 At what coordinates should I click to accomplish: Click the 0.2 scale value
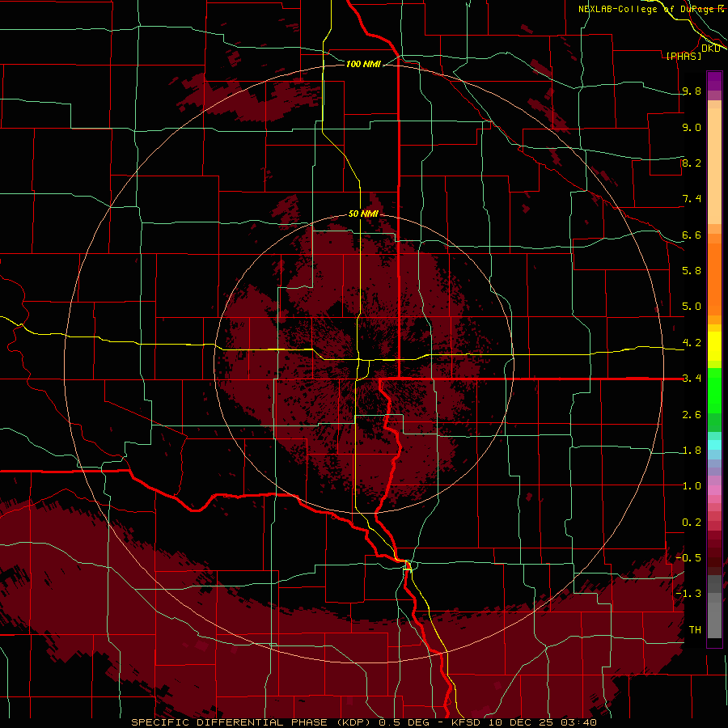pyautogui.click(x=692, y=523)
